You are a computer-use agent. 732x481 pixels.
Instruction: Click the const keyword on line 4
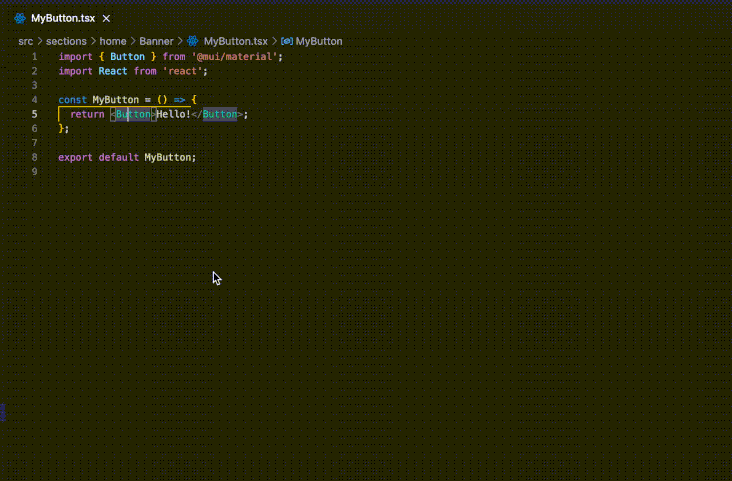[72, 100]
